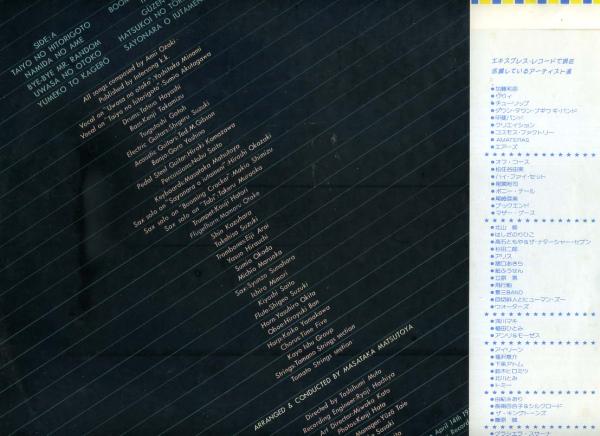600x436 pixels.
Task: Click the 'Horn: Yasuhiro Okita' credit
Action: point(288,309)
